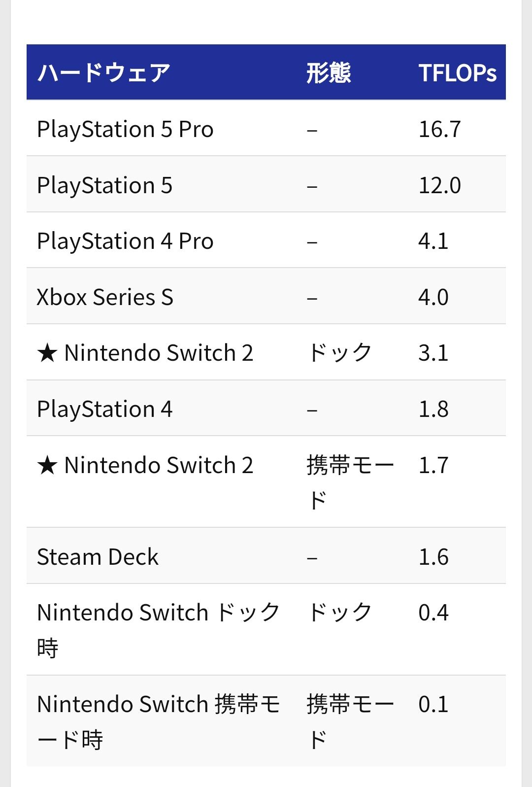The image size is (532, 787).
Task: Click the star icon in the 1.7 TFLOPs row
Action: (x=47, y=465)
